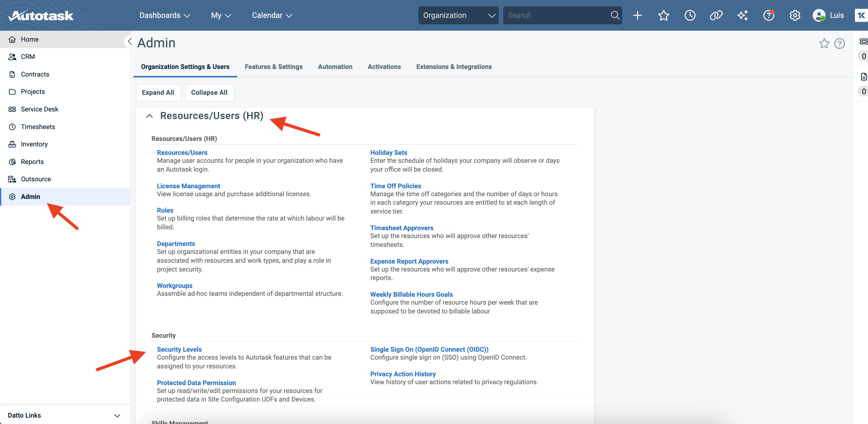Screen dimensions: 868x424
Task: Open help via question mark icon
Action: pyautogui.click(x=769, y=15)
